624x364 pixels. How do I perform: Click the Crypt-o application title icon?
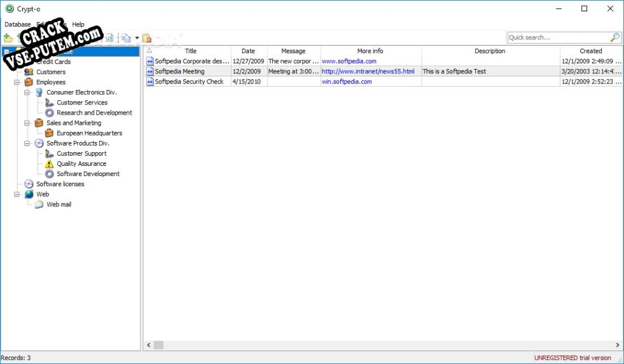(9, 8)
